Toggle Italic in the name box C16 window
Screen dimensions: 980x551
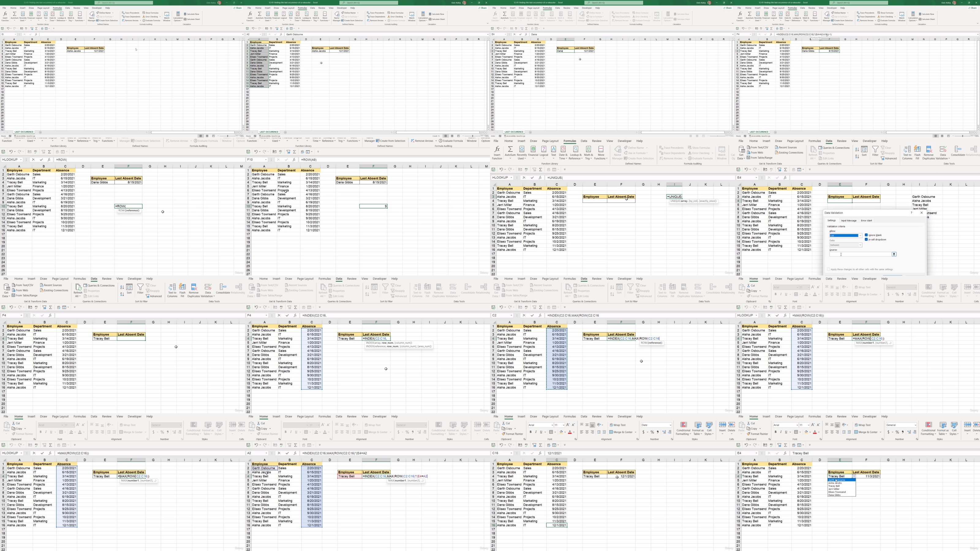pyautogui.click(x=536, y=432)
